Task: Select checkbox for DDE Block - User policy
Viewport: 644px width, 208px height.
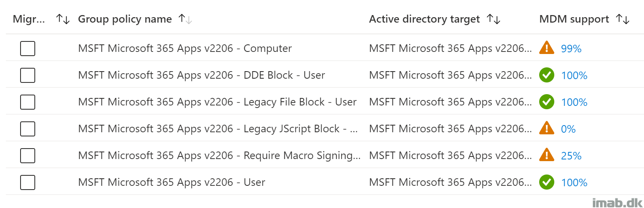Action: (x=28, y=75)
